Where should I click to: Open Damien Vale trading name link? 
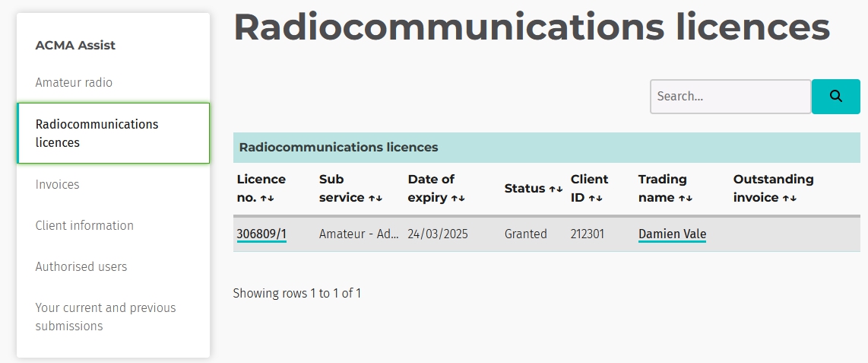[672, 234]
